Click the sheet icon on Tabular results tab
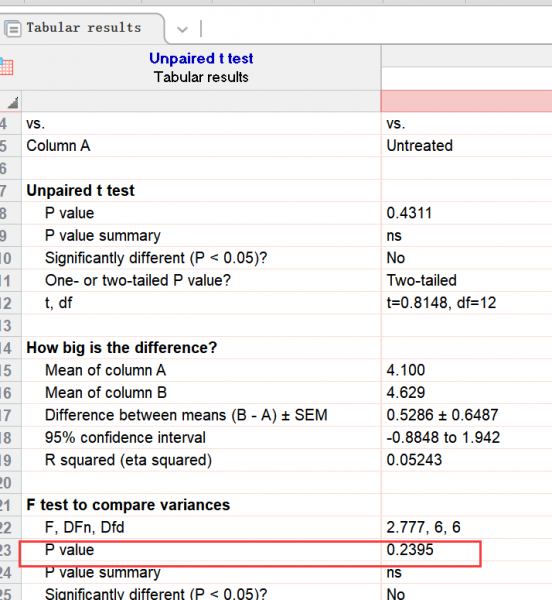552x600 pixels. point(13,29)
